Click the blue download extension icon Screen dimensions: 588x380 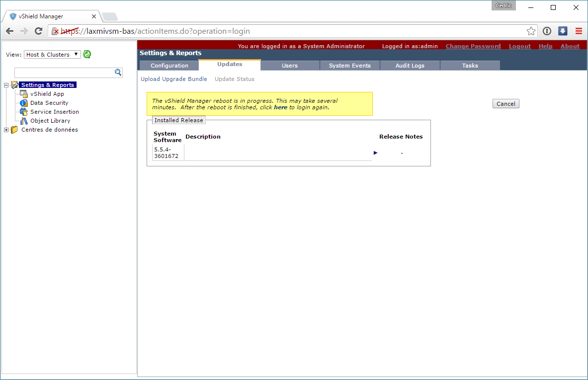click(563, 31)
